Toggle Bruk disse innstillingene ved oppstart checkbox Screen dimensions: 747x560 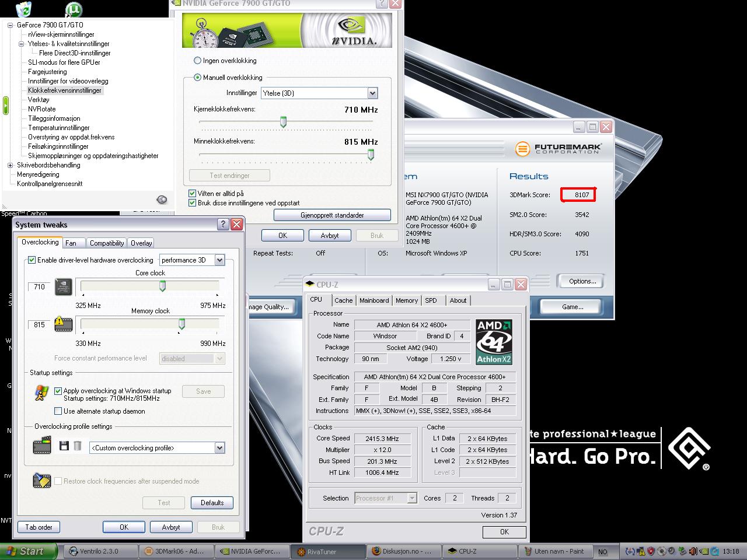click(192, 203)
